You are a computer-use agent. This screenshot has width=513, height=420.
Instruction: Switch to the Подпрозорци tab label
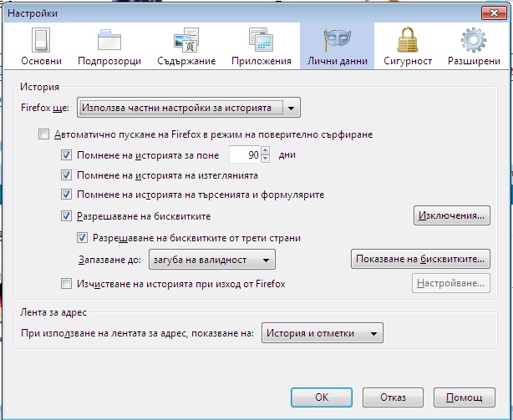coord(109,61)
